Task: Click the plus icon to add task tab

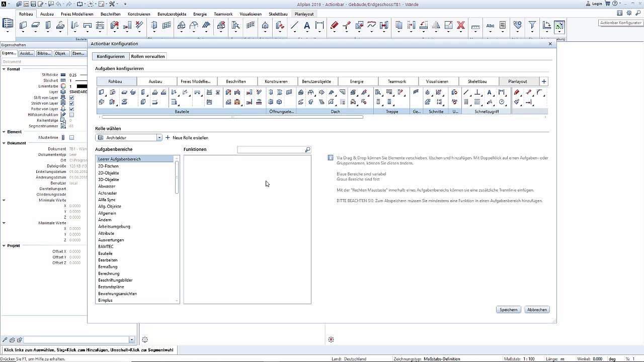Action: (544, 81)
